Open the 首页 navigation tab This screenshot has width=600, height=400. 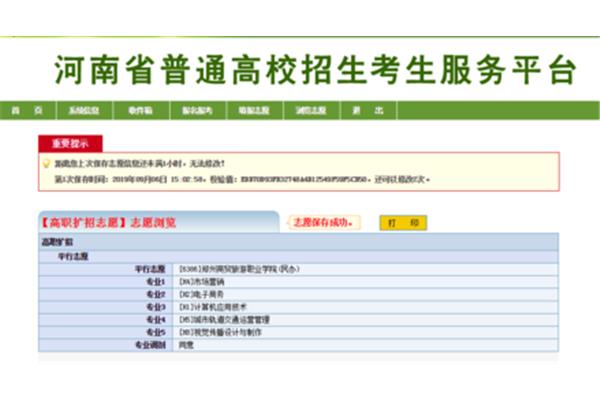click(27, 111)
